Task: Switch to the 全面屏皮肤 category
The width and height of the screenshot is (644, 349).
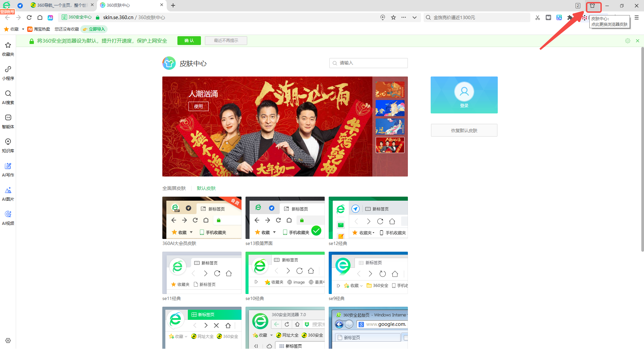Action: pyautogui.click(x=174, y=188)
